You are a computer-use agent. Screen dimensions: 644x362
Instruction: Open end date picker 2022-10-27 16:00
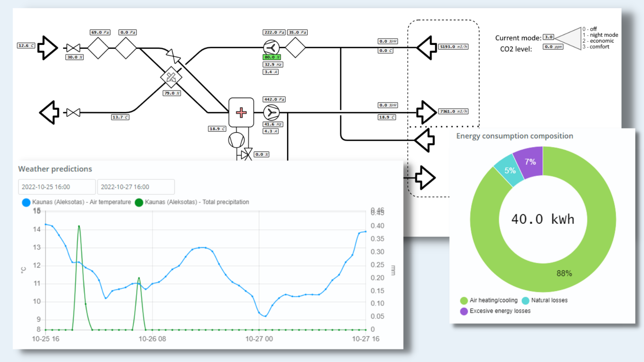click(x=136, y=187)
